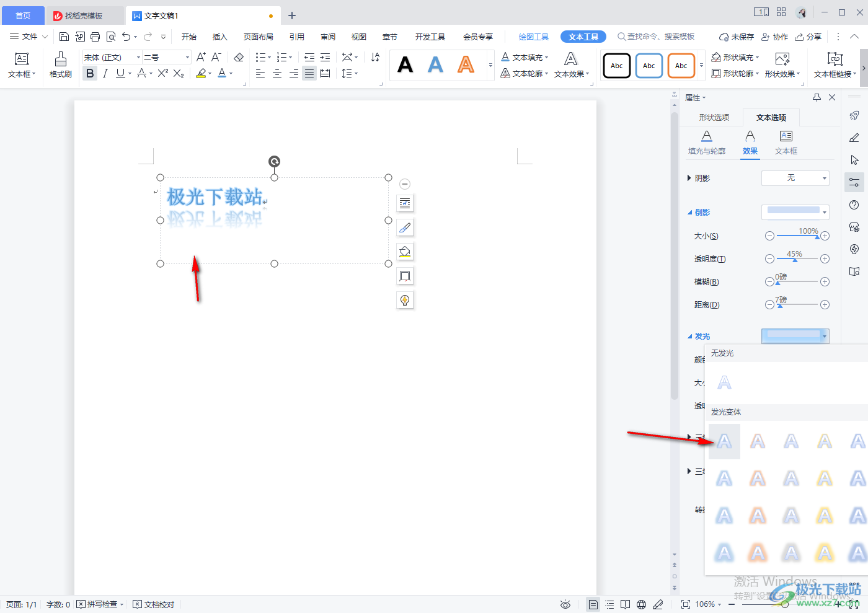Click shape fill bucket icon beside text box

coord(405,252)
